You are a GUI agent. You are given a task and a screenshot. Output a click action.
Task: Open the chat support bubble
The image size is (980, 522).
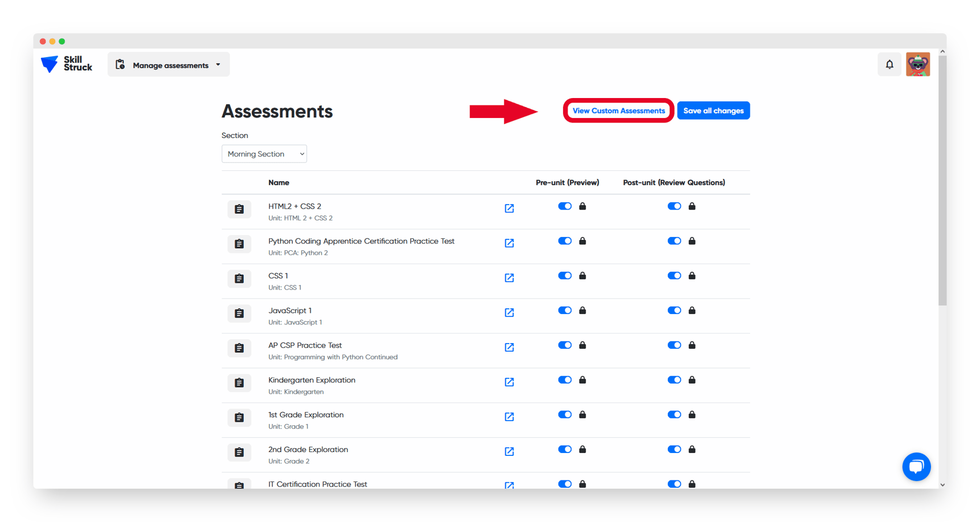916,467
